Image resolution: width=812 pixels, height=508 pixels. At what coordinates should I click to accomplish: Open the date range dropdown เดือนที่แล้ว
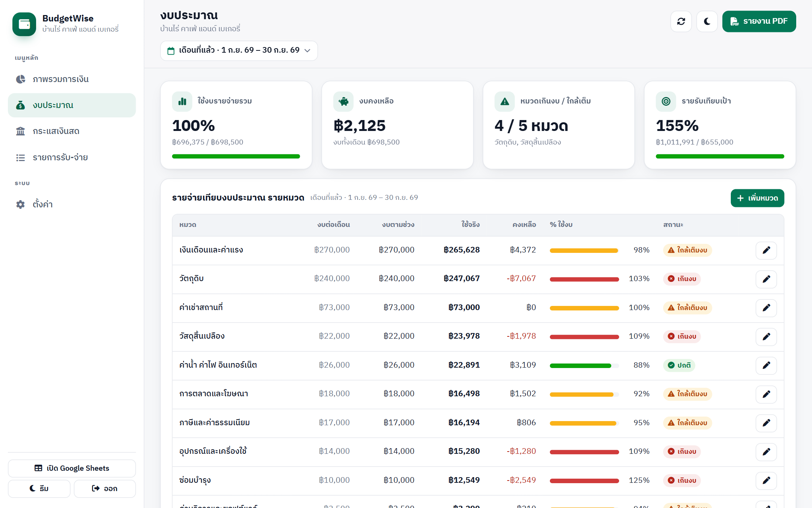click(x=239, y=50)
